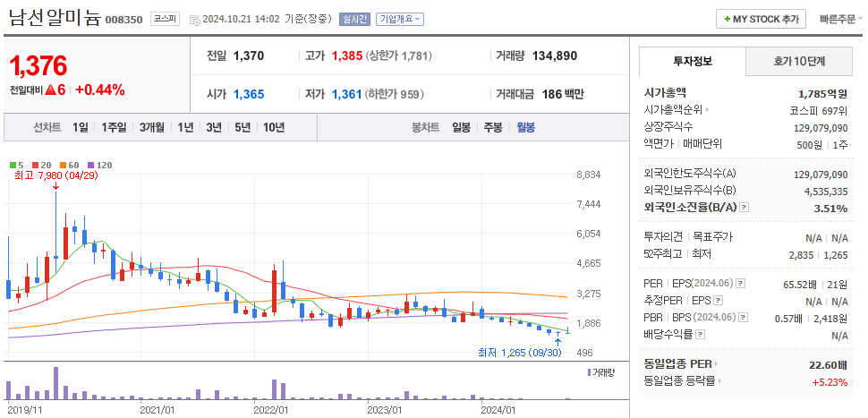868x418 pixels.
Task: Show the 일봉 daily candle chart
Action: (461, 127)
